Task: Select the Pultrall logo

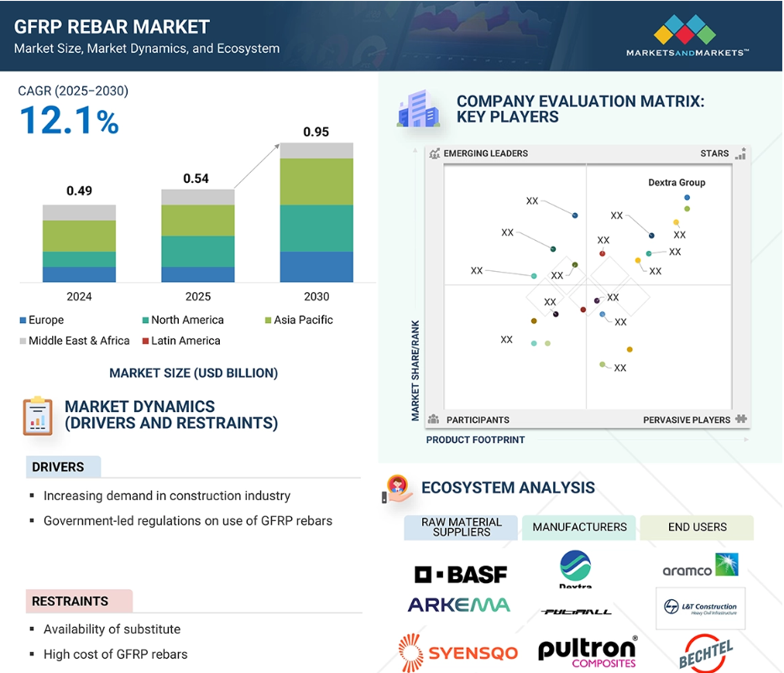Action: pos(576,612)
